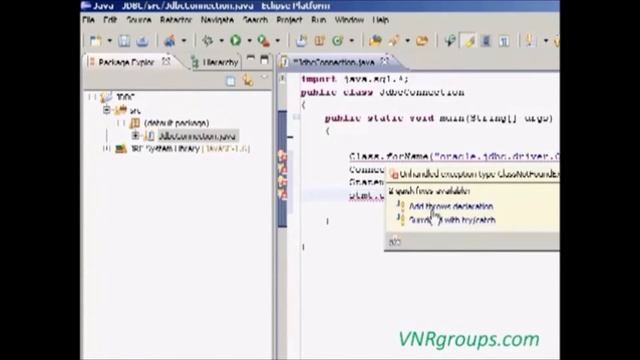Open the Debug configurations dropdown arrow
Image resolution: width=640 pixels, height=360 pixels.
click(221, 41)
